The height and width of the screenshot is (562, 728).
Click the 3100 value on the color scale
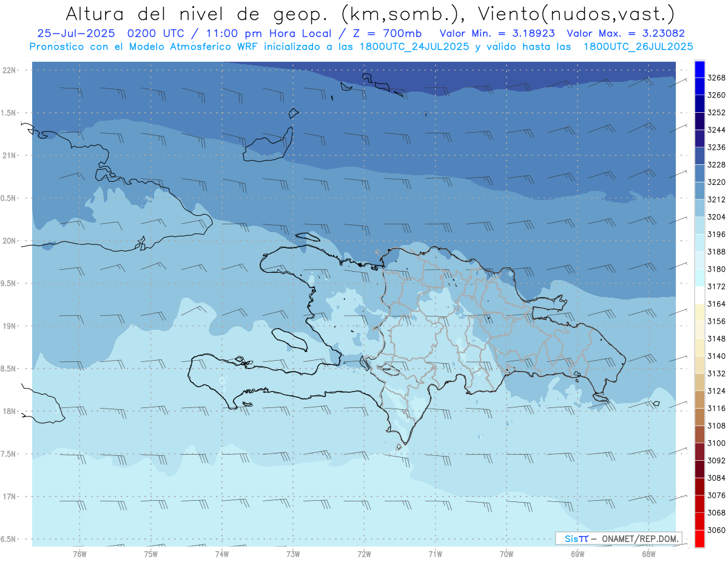[x=716, y=443]
